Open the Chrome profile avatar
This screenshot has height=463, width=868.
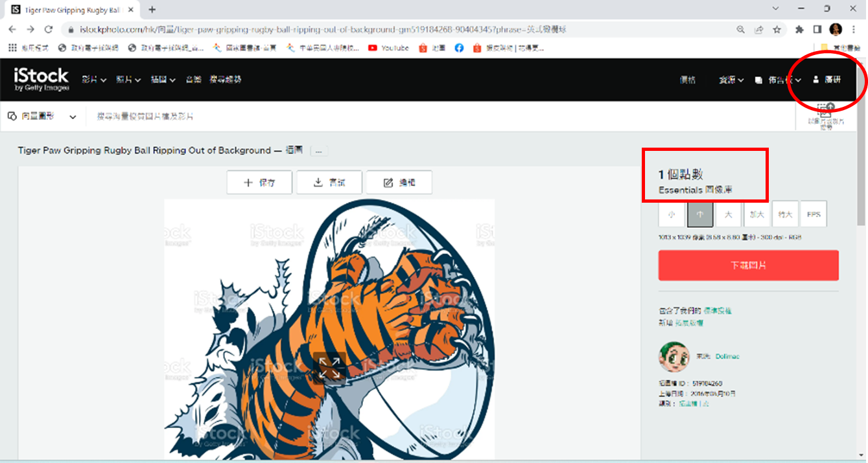835,30
